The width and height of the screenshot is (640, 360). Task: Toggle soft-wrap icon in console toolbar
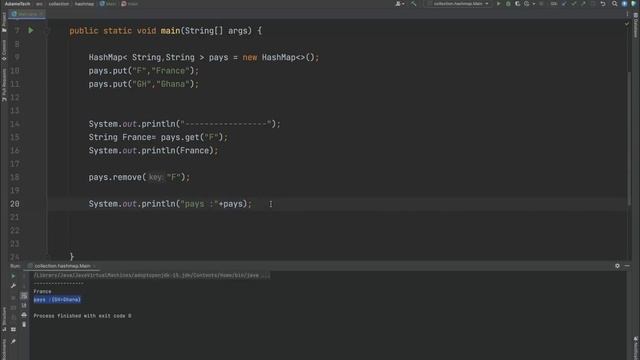pos(24,296)
